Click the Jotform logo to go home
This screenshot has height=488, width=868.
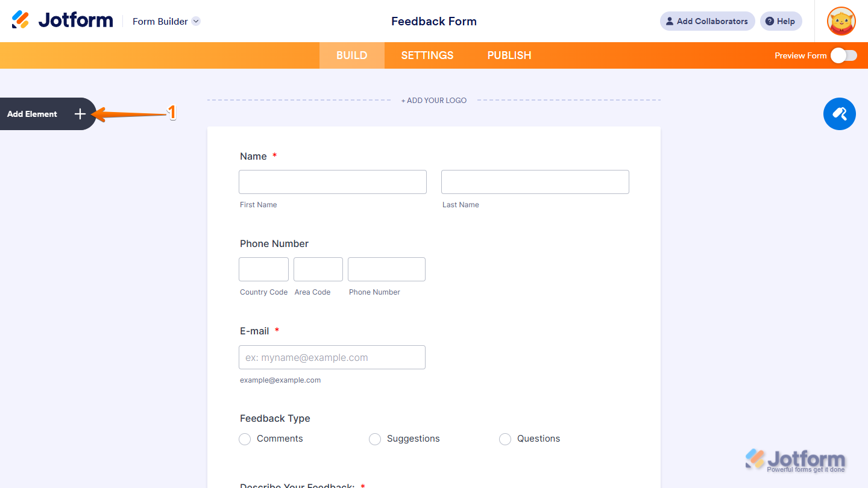coord(62,19)
